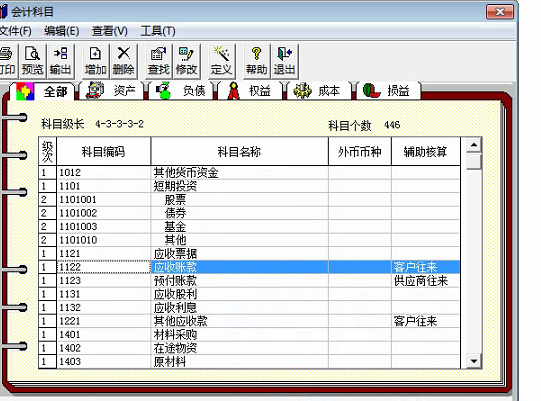
Task: Open the 权益 equity tab
Action: click(249, 91)
